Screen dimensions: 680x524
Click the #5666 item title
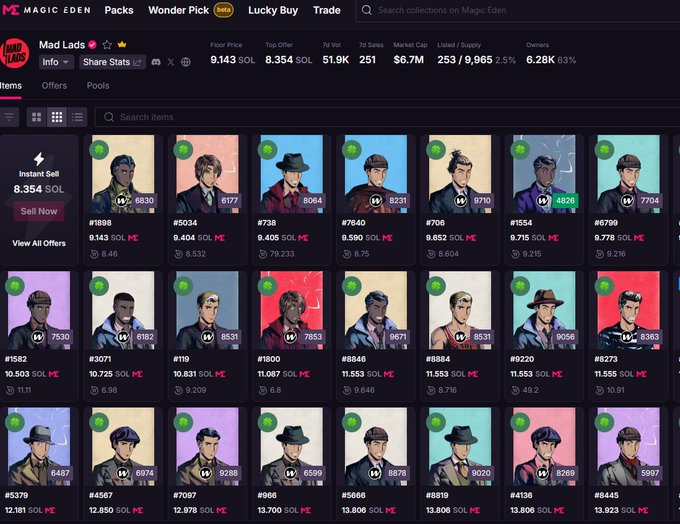pos(353,495)
